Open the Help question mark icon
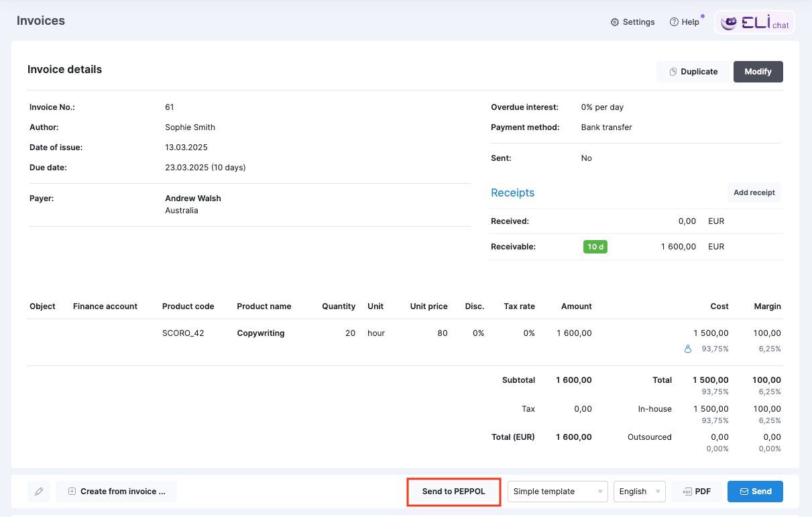 [x=674, y=22]
